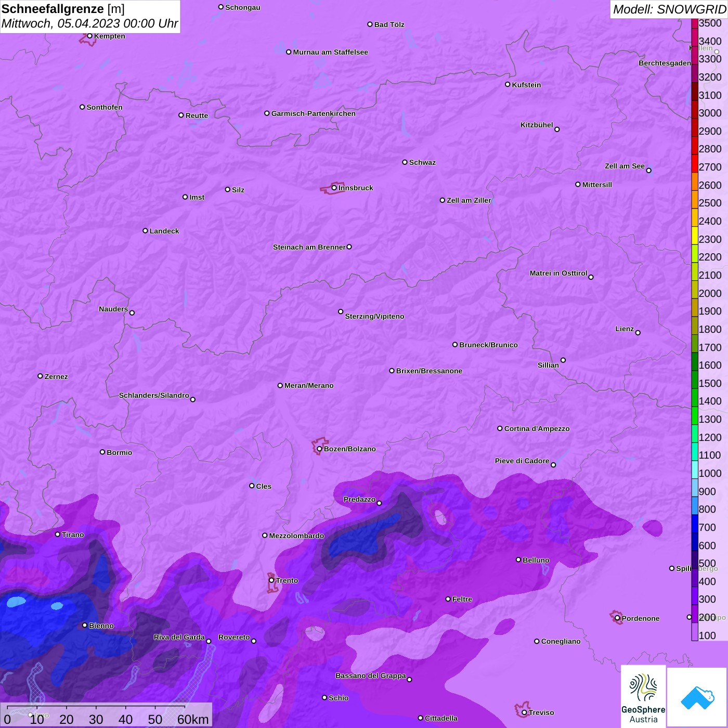Click the Berchtesgaden label
728x728 pixels.
665,63
